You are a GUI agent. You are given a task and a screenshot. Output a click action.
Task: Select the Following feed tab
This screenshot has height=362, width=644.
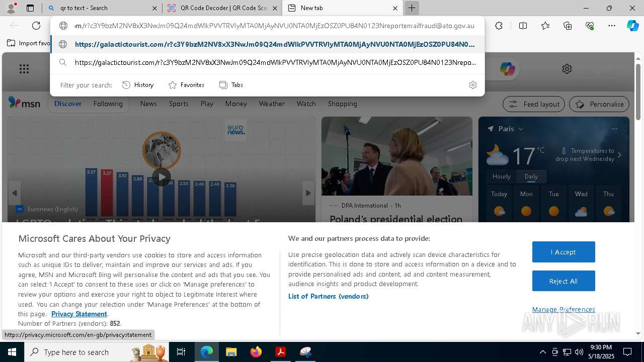tap(108, 104)
